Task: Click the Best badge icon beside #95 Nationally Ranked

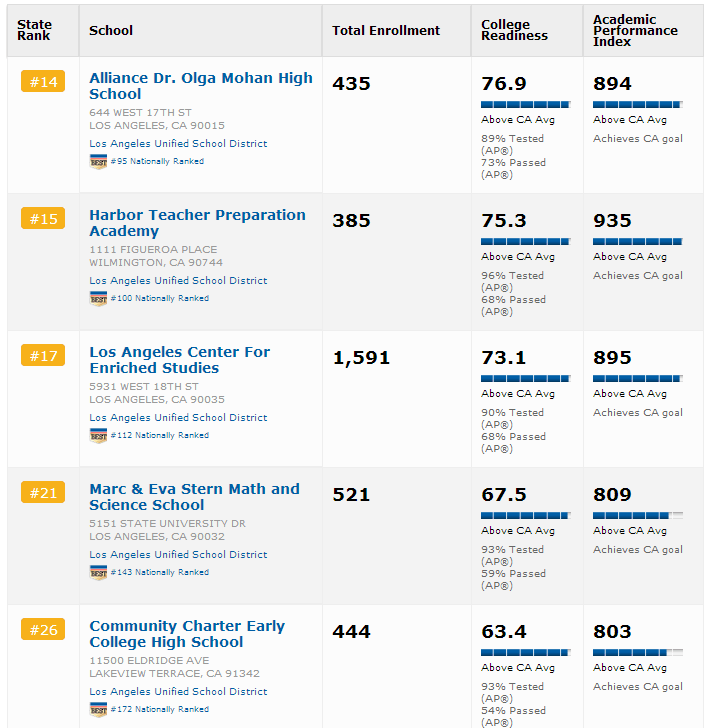Action: click(98, 161)
